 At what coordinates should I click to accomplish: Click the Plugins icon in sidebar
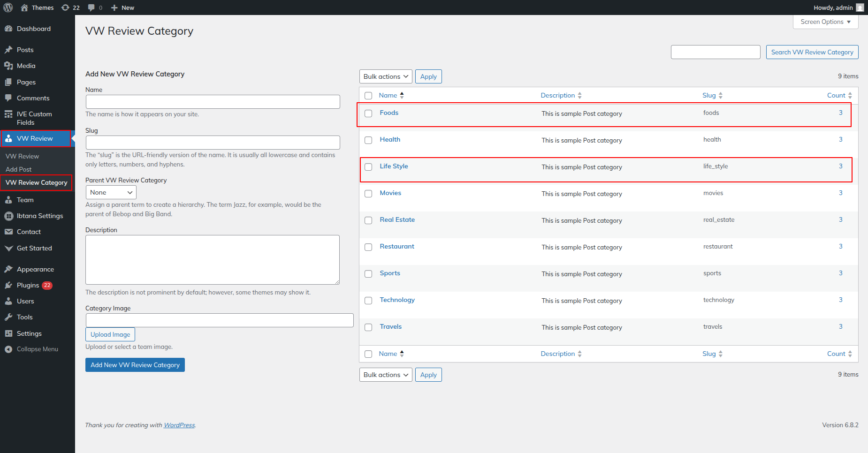[x=8, y=286]
